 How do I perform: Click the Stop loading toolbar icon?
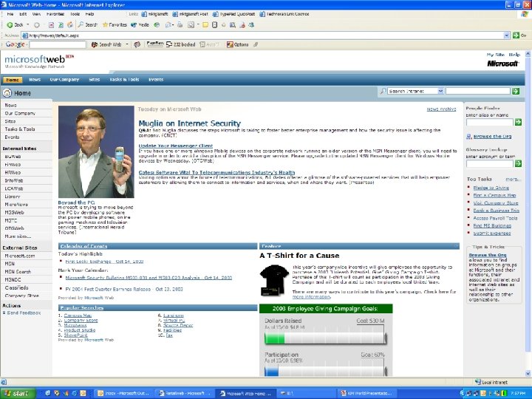(x=51, y=25)
